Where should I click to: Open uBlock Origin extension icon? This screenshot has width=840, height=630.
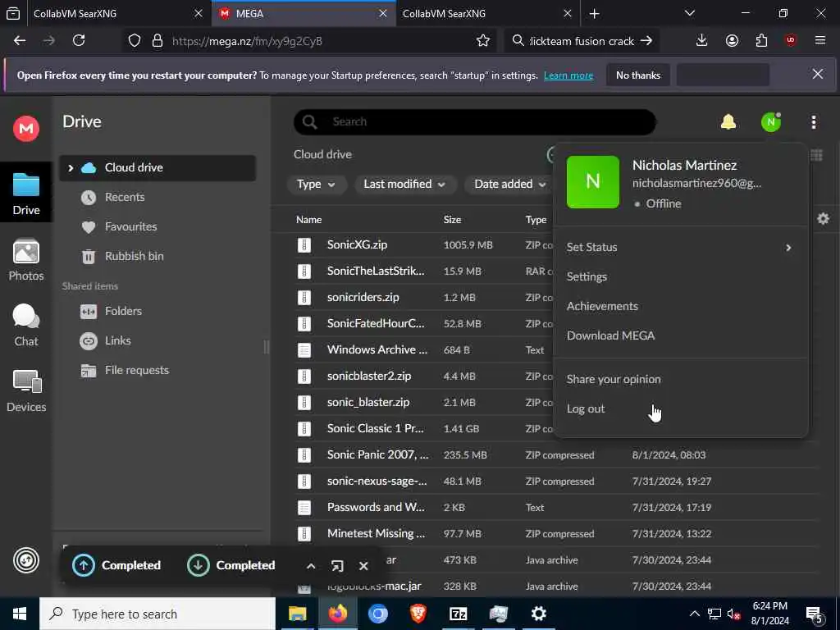tap(791, 41)
